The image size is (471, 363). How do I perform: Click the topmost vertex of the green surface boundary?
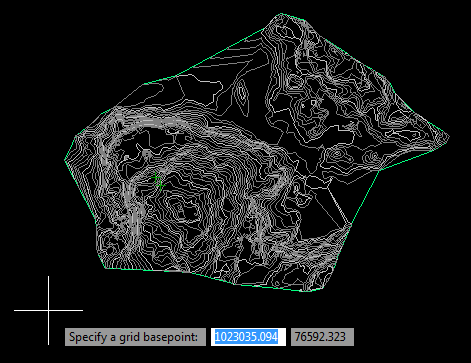tap(281, 14)
